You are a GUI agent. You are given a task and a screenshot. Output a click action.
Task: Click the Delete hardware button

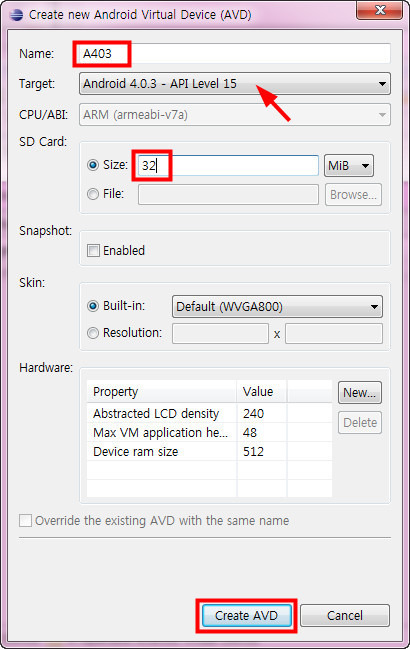(360, 422)
